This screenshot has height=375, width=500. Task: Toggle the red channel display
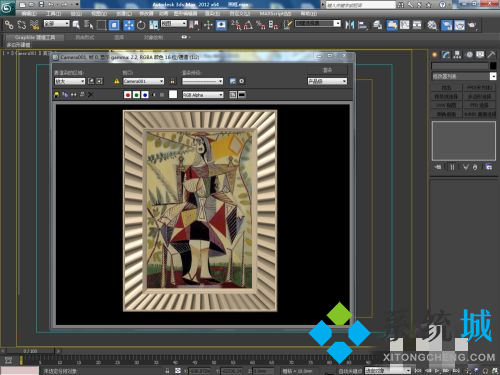(127, 95)
